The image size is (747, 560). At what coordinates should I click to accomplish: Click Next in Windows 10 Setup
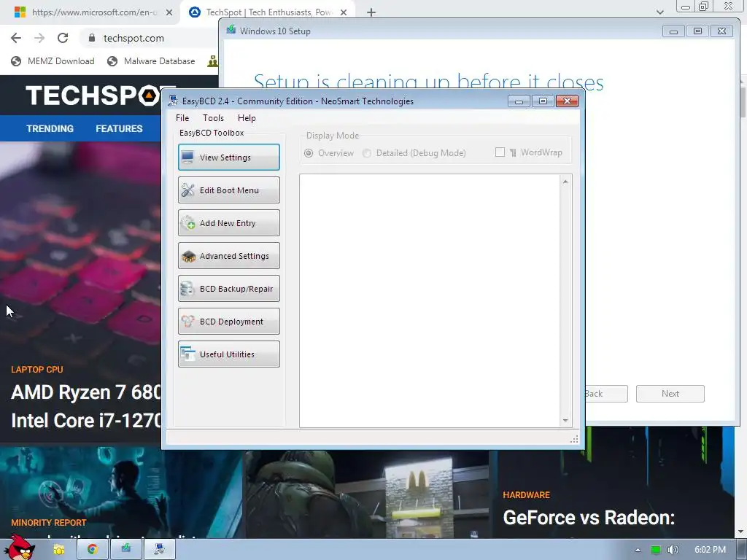[x=670, y=394]
